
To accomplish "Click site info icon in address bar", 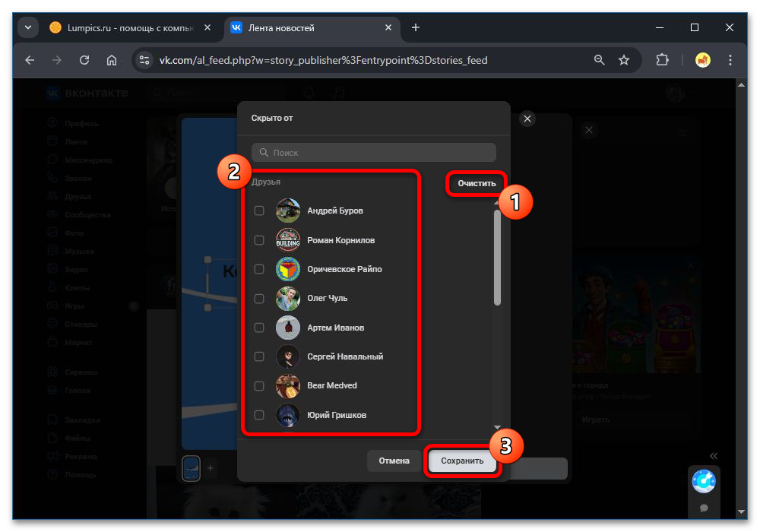I will 145,60.
